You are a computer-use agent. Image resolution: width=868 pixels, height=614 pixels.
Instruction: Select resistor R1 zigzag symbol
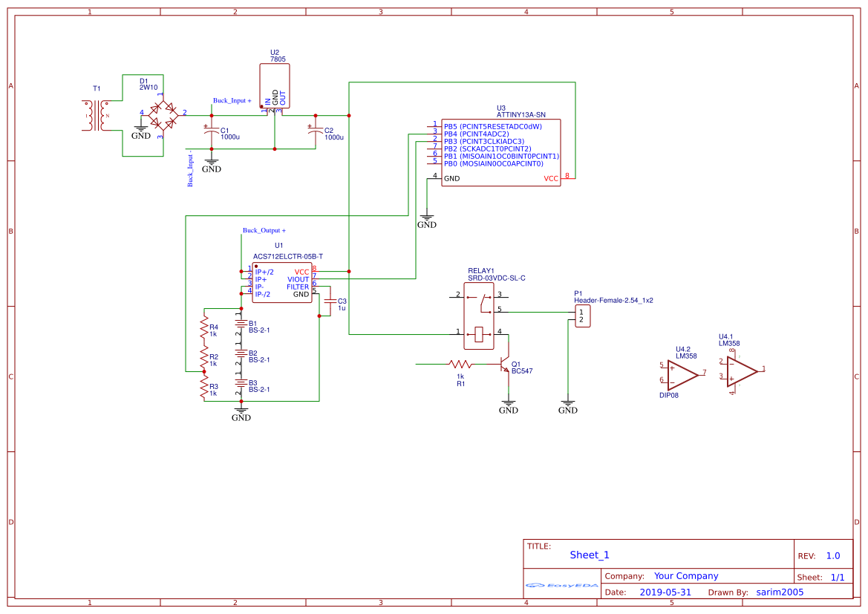coord(460,365)
